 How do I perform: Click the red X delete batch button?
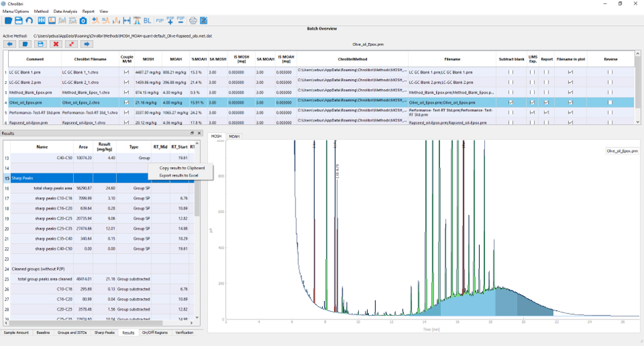click(x=56, y=44)
